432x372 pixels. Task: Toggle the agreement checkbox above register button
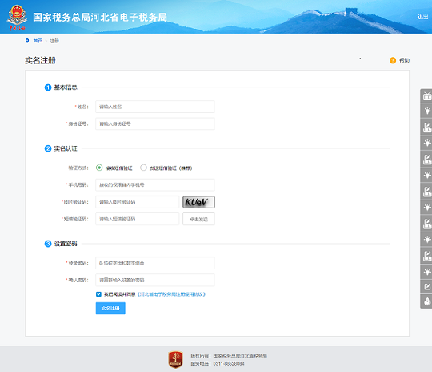(x=99, y=294)
